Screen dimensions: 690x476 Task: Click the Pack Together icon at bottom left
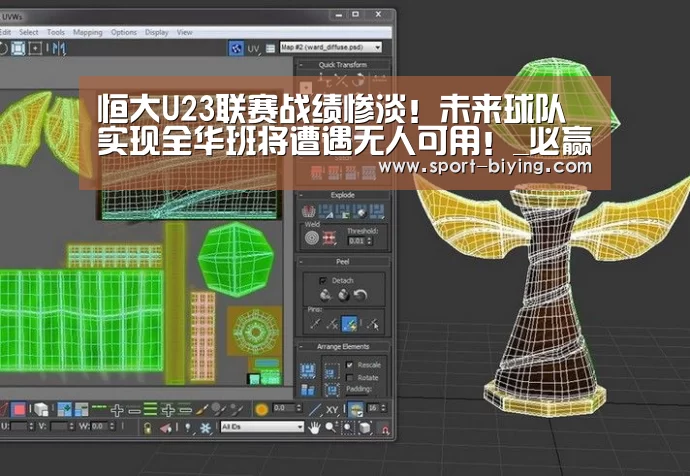click(308, 390)
